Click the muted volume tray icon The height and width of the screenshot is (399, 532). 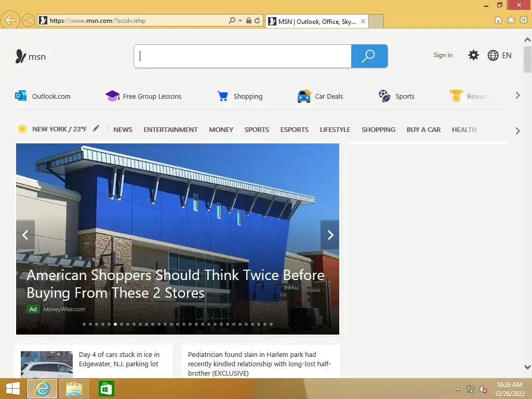[x=483, y=389]
